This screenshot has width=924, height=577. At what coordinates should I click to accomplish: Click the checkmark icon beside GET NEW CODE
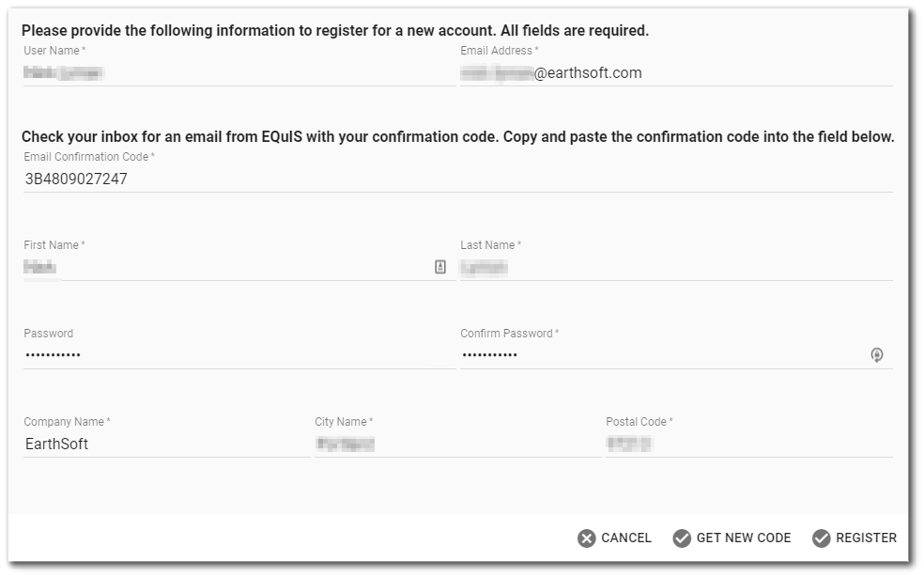[x=682, y=538]
